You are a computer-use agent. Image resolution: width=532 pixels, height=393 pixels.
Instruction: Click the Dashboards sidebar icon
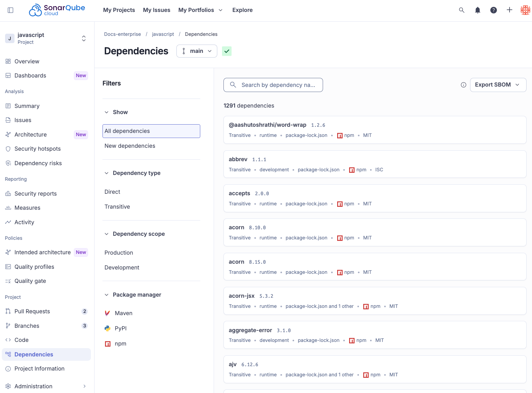tap(8, 76)
